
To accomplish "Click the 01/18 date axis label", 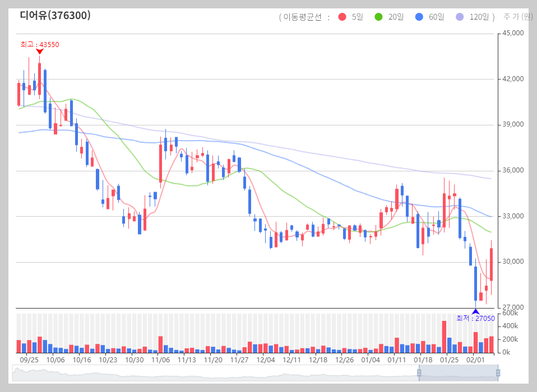I will [x=423, y=360].
